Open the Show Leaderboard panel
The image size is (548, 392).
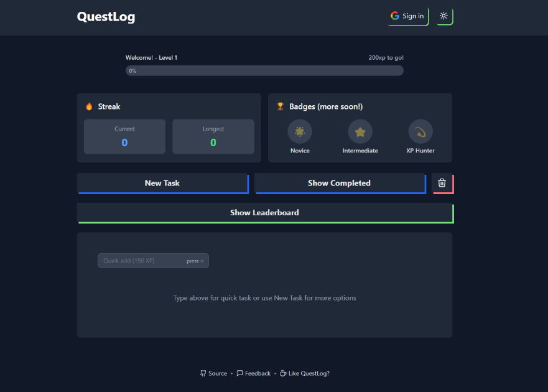pos(265,213)
